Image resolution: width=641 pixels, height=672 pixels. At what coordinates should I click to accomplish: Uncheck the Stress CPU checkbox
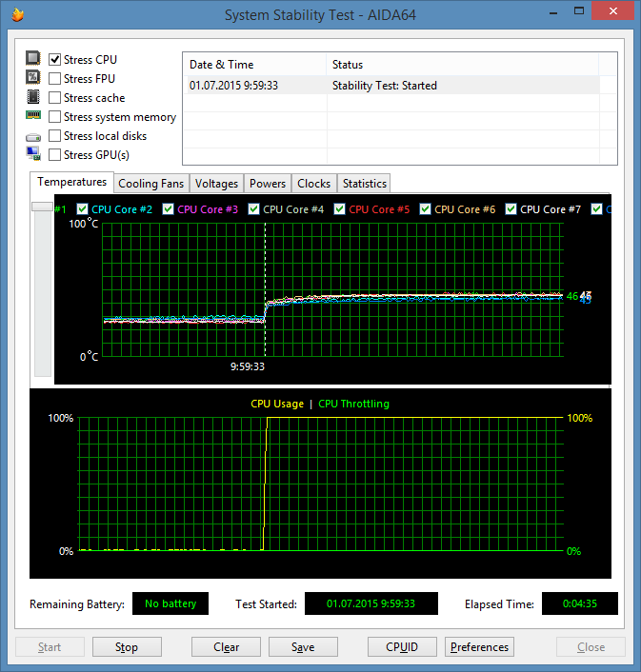[54, 60]
